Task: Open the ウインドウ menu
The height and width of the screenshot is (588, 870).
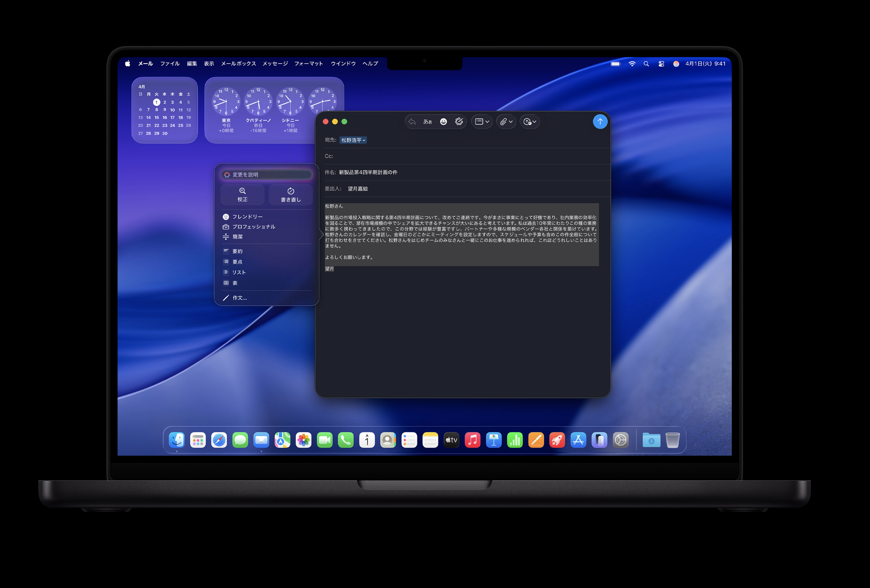Action: coord(343,64)
